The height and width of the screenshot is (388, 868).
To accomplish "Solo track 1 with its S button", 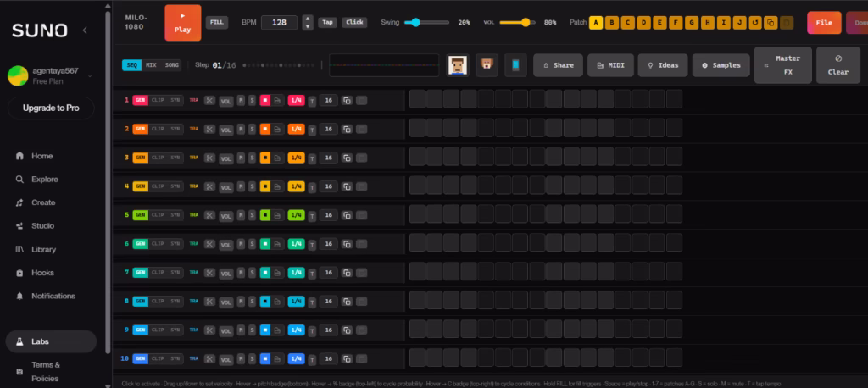I will point(252,100).
